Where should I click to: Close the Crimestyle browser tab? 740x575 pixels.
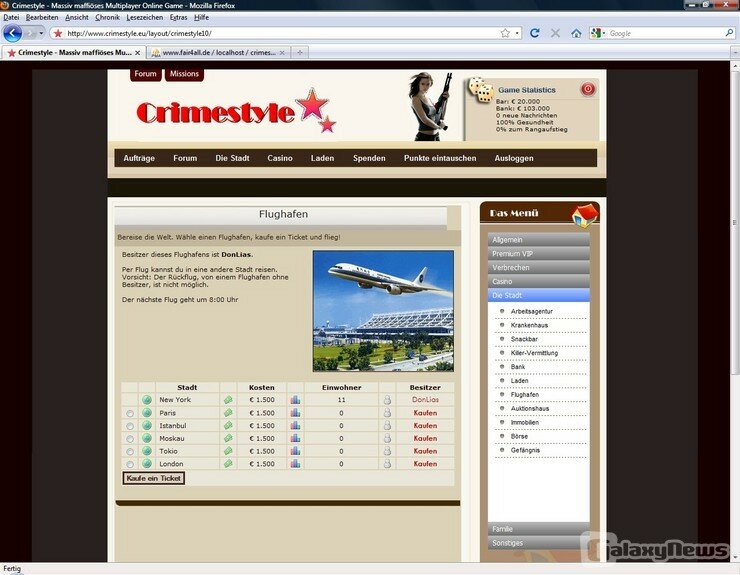coord(137,53)
